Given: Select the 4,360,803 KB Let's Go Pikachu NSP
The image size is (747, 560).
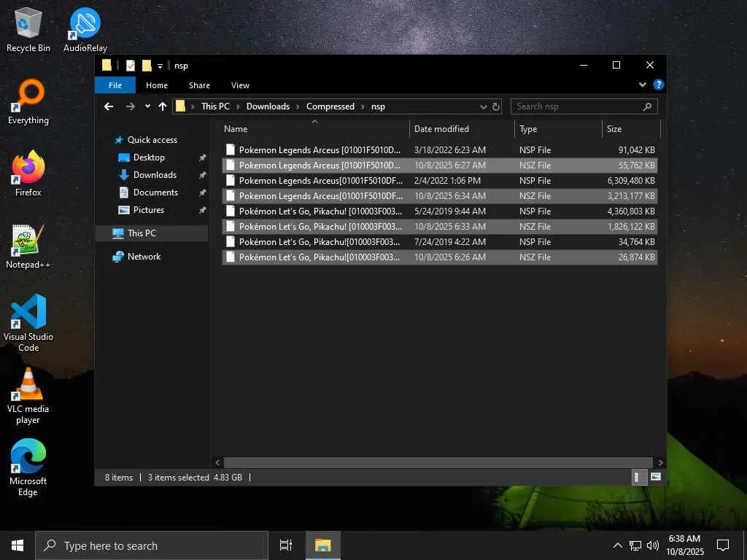Looking at the screenshot, I should point(440,211).
